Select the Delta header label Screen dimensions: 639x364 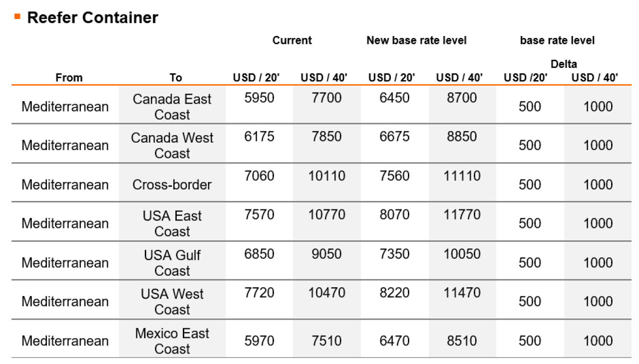[x=564, y=64]
